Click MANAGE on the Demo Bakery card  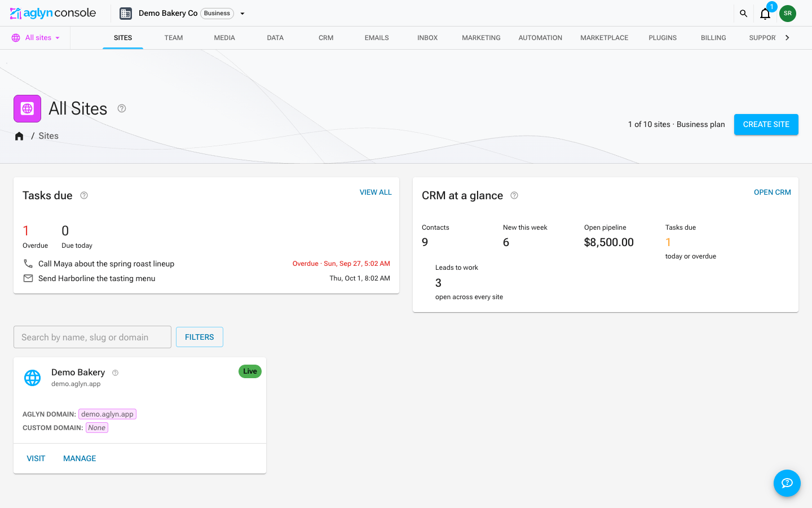coord(80,458)
